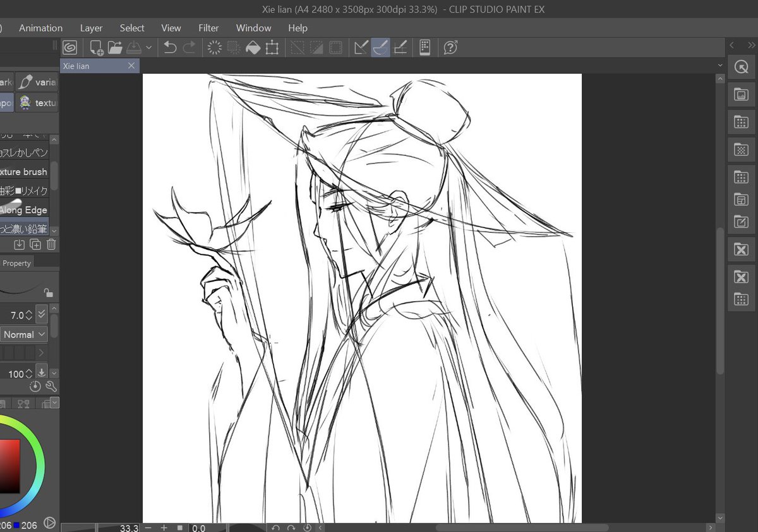The image size is (758, 532).
Task: Click the Redo arrow
Action: (189, 47)
